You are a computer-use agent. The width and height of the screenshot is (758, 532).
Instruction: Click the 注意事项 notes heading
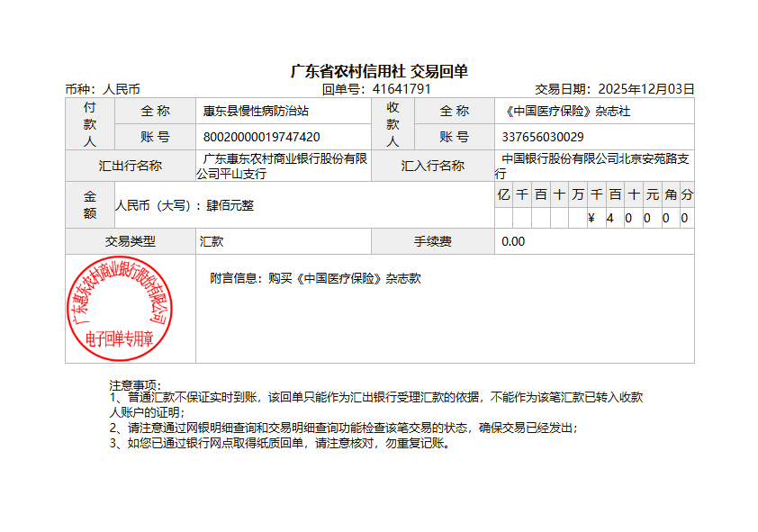pos(134,385)
